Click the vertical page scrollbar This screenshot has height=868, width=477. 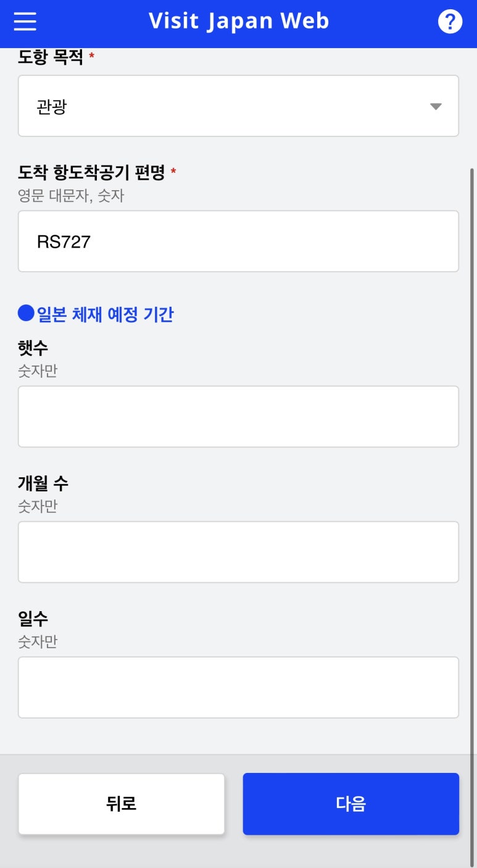[472, 432]
